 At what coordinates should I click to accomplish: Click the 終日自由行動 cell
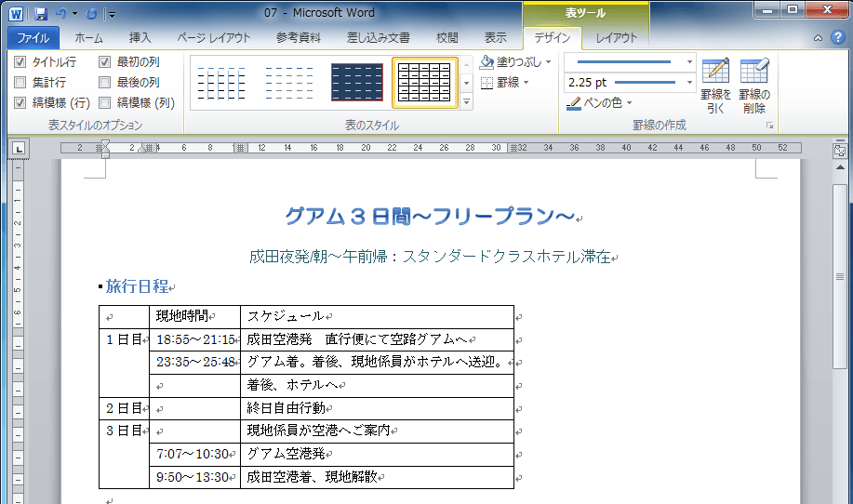click(x=377, y=408)
